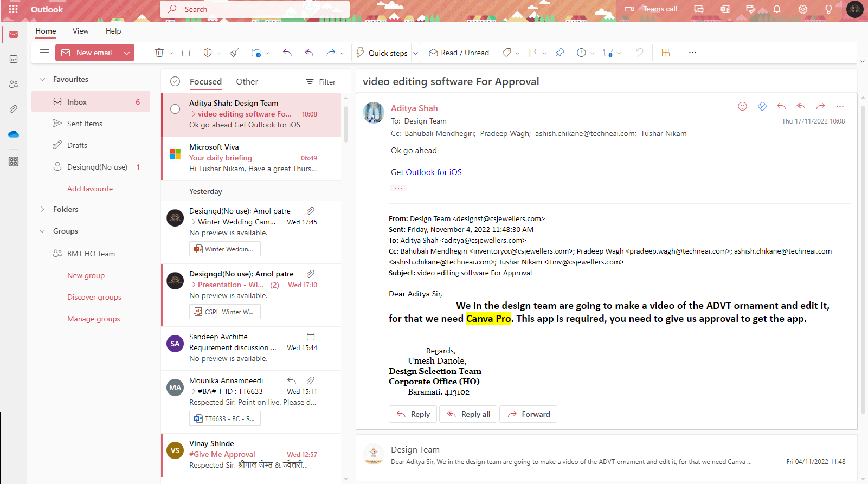868x484 pixels.
Task: Open the Filter menu
Action: pyautogui.click(x=321, y=82)
